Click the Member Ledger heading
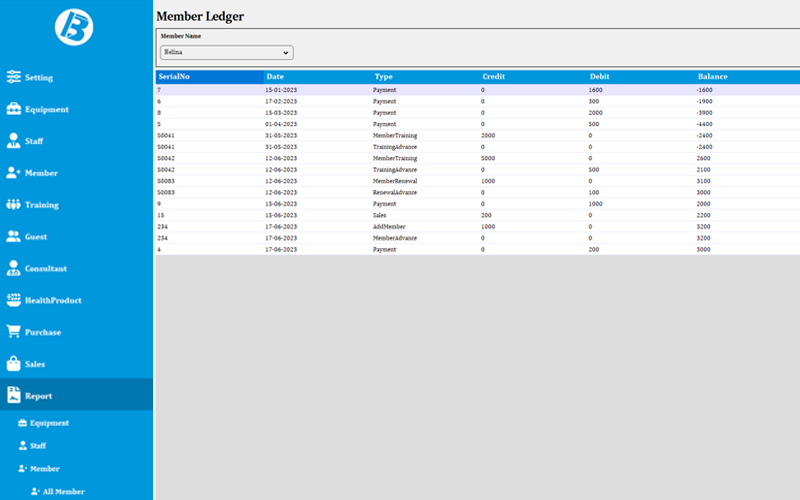This screenshot has width=800, height=500. tap(200, 16)
